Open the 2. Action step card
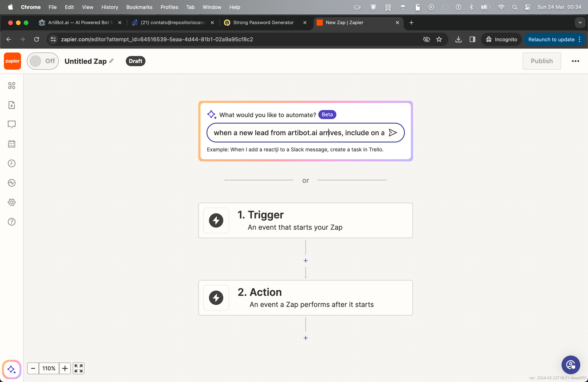Screen dimensions: 588x382 (305, 298)
